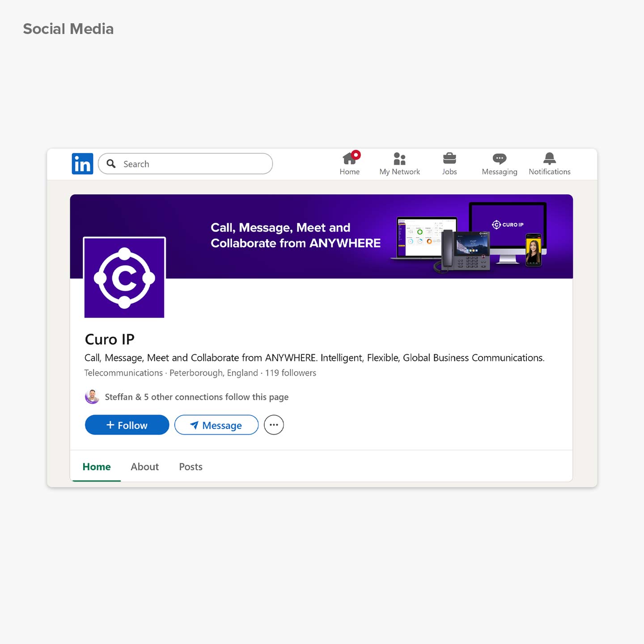Click the LinkedIn logo icon
The width and height of the screenshot is (644, 644).
tap(82, 164)
